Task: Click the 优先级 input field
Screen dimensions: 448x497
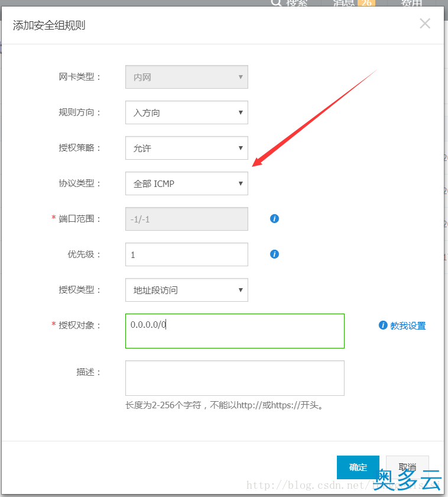Action: [x=187, y=254]
